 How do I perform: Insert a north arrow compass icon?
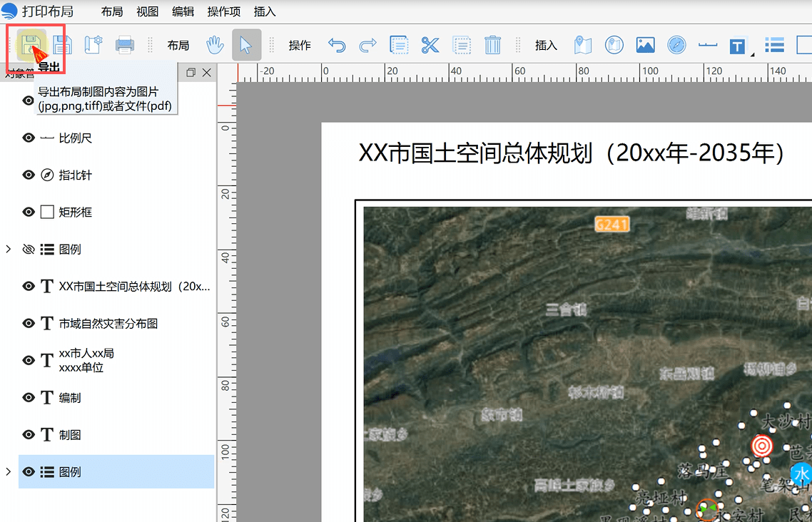click(x=676, y=45)
